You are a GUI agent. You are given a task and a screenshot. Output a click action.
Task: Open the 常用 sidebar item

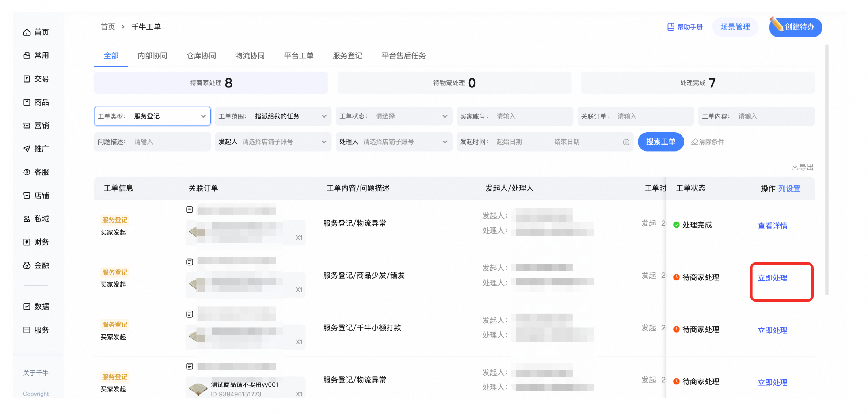coord(36,55)
